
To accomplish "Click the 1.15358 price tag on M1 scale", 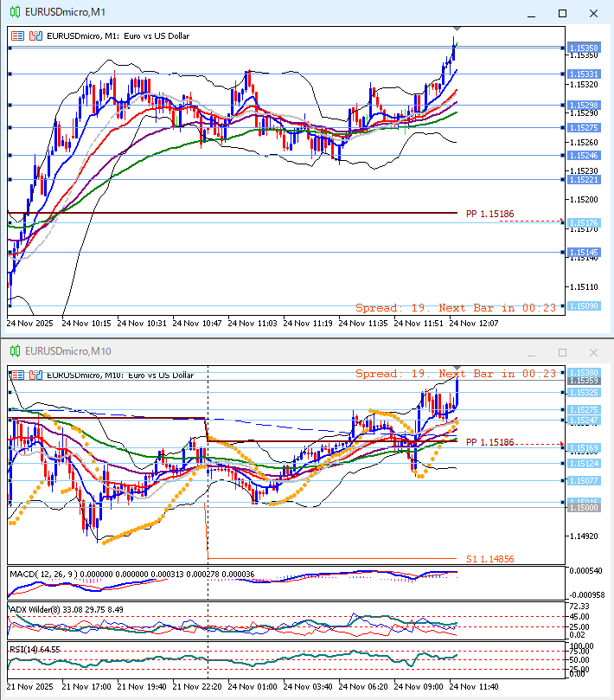I will pos(584,47).
